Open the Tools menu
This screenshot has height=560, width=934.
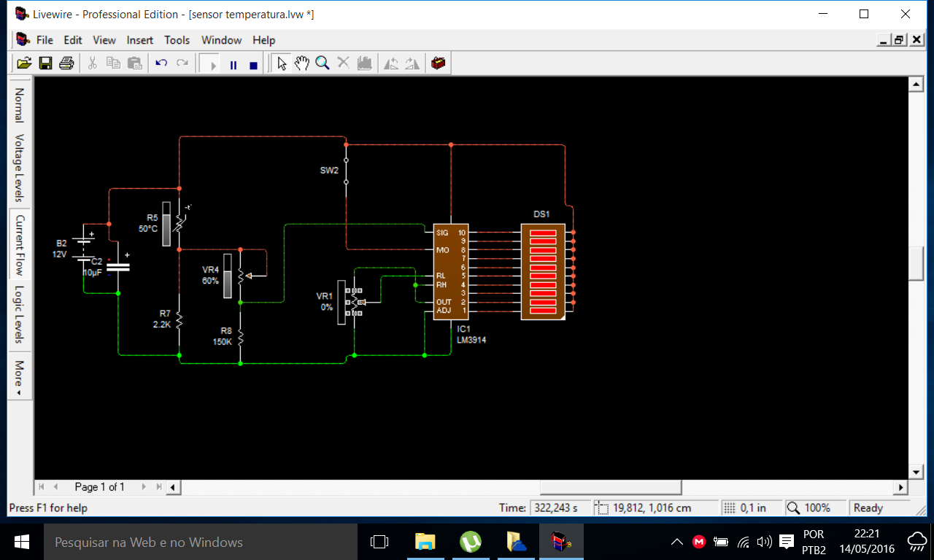coord(177,40)
